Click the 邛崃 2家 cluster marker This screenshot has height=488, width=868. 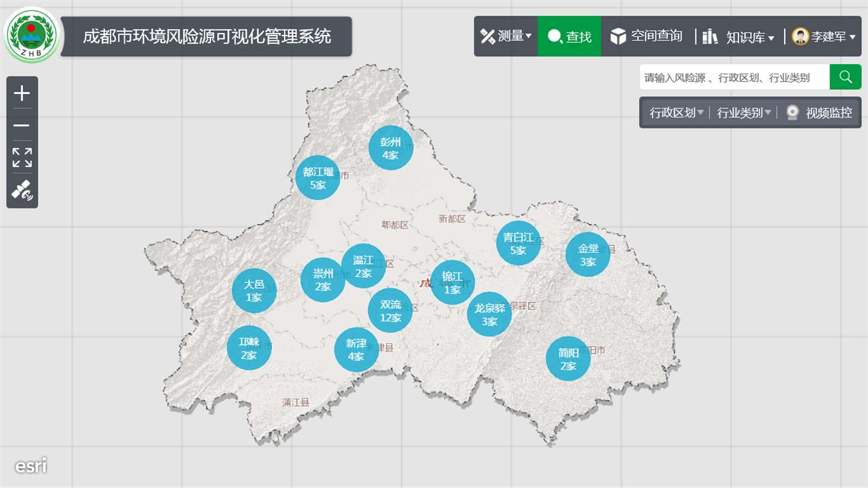(x=249, y=348)
